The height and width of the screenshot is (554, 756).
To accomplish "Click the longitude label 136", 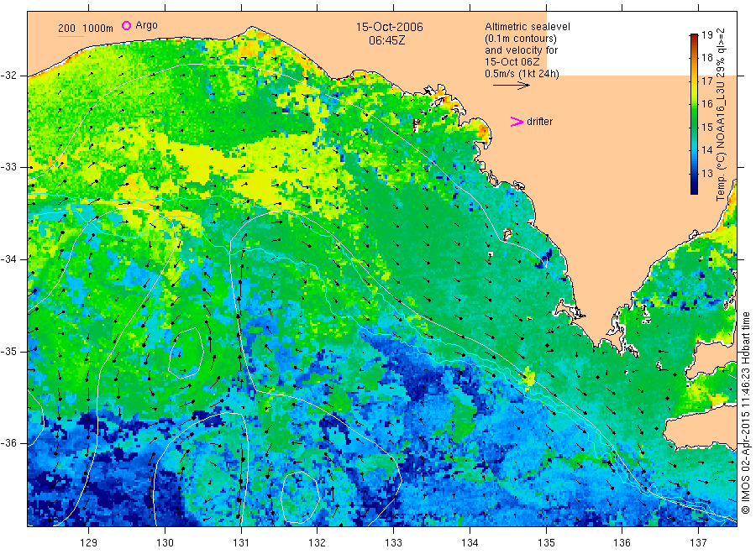I will tap(622, 543).
